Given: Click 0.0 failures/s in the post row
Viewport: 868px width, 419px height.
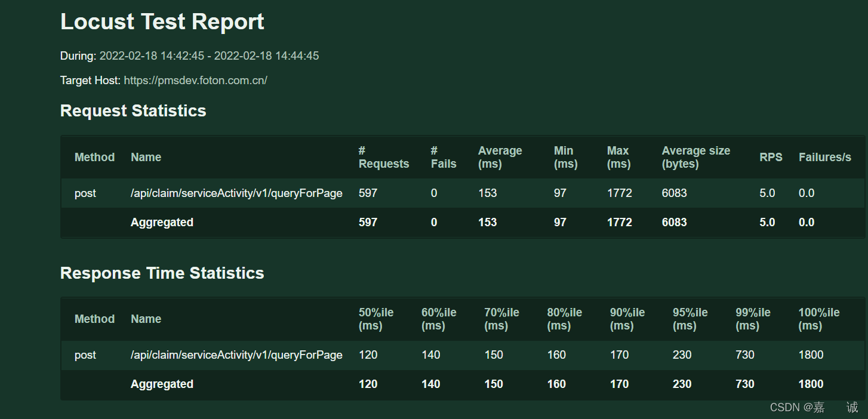Looking at the screenshot, I should coord(807,193).
